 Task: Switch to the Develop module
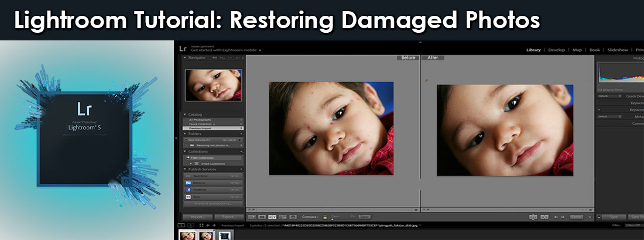[x=557, y=50]
